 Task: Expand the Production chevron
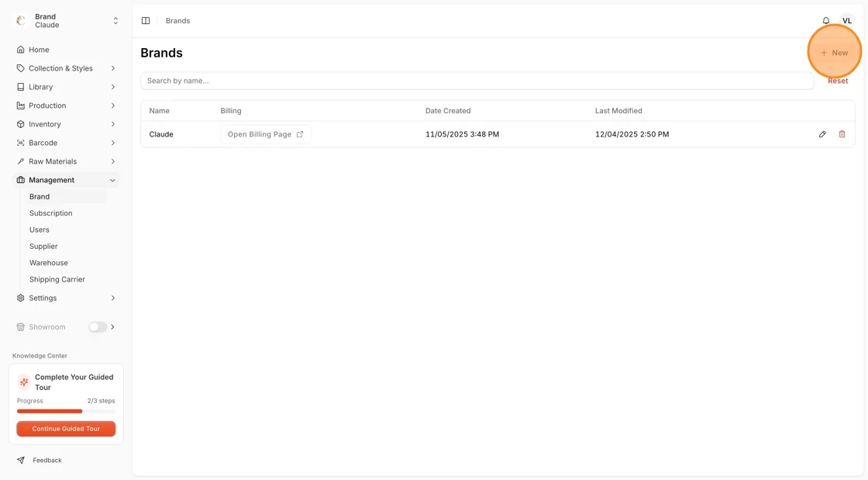[x=113, y=105]
